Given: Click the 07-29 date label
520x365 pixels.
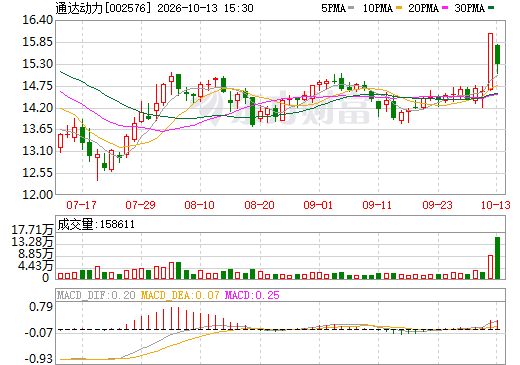Looking at the screenshot, I should (x=140, y=205).
